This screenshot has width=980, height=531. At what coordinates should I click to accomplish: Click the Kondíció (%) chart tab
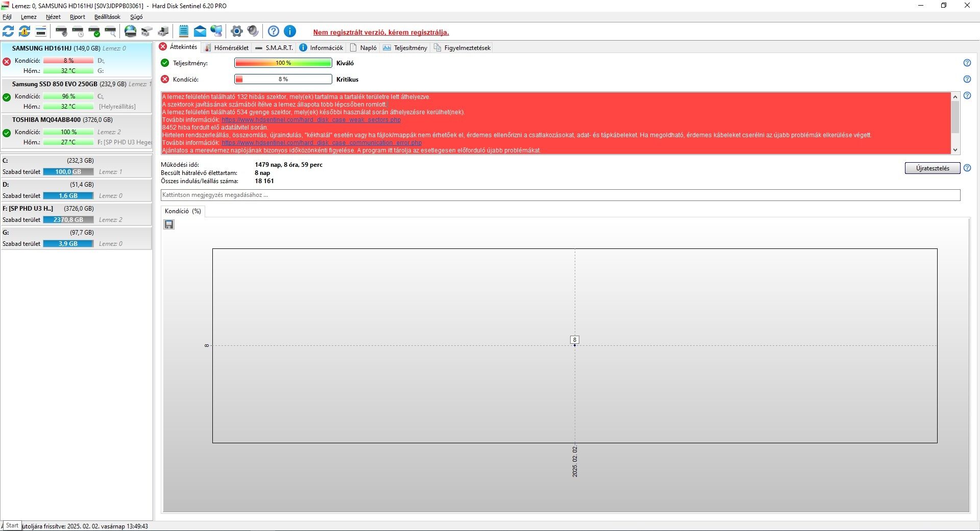183,211
